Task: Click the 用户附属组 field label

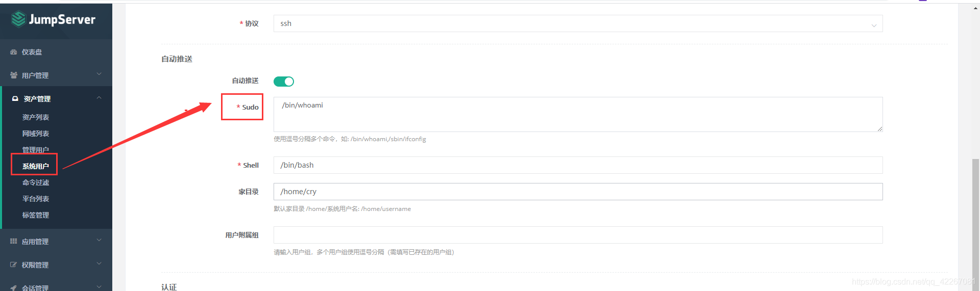Action: click(x=242, y=235)
